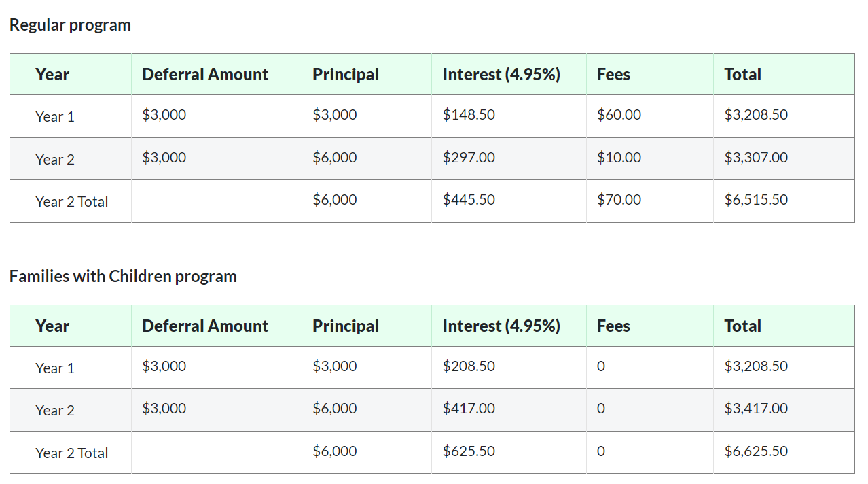The height and width of the screenshot is (484, 868).
Task: Click the $625.50 interest total
Action: click(469, 451)
